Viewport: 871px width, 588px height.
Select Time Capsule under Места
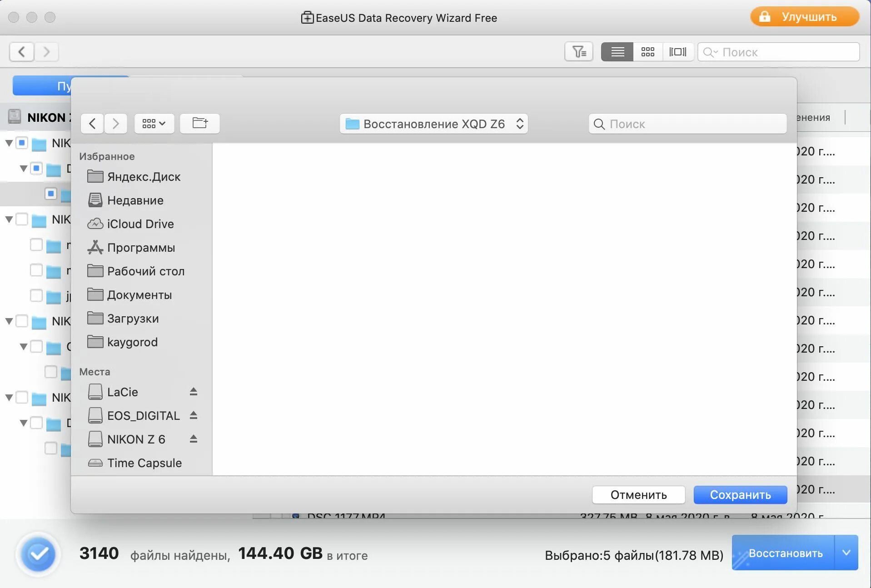pos(141,463)
